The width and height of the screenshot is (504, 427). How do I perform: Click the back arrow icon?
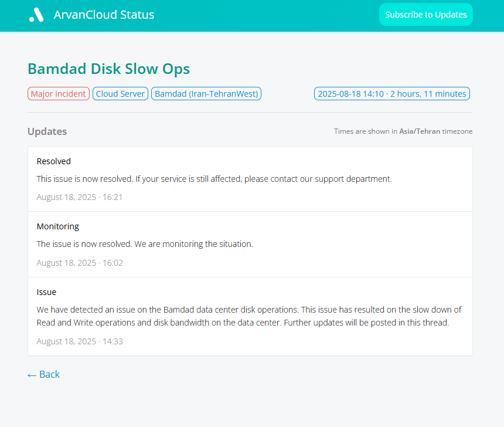32,375
